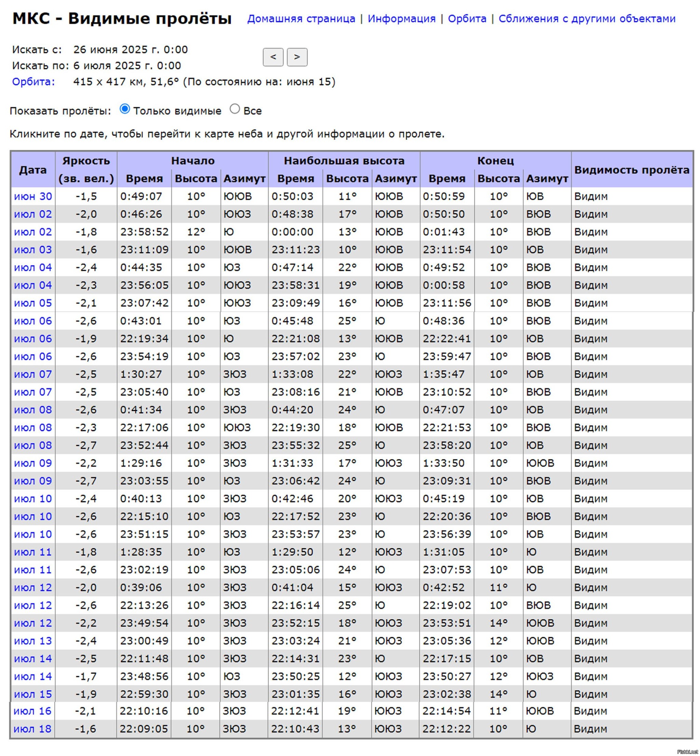The image size is (700, 756).
Task: Open июл 07 pass starting at 23:05:40
Action: pos(33,392)
